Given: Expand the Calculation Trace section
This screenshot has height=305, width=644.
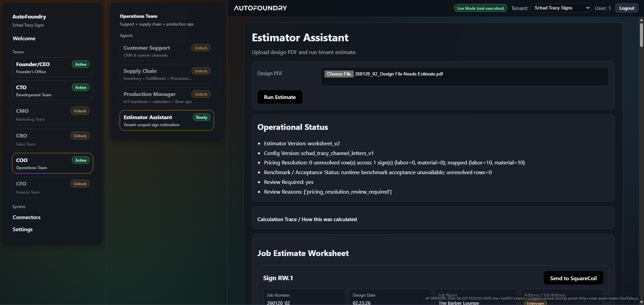Looking at the screenshot, I should click(x=306, y=219).
